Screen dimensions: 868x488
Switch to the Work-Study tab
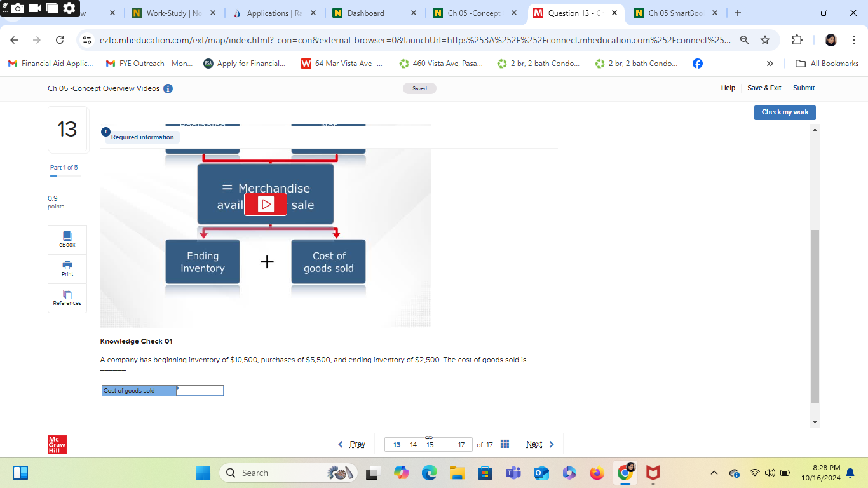click(x=173, y=13)
